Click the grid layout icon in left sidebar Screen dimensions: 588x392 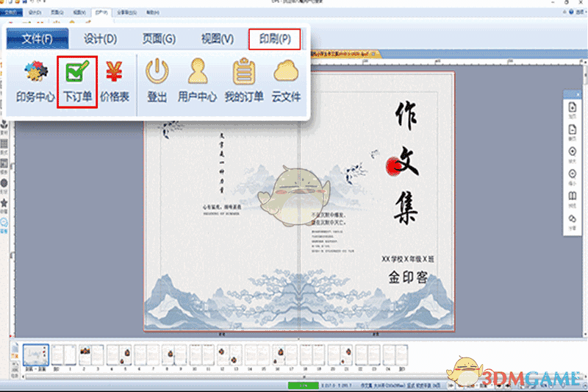point(4,144)
